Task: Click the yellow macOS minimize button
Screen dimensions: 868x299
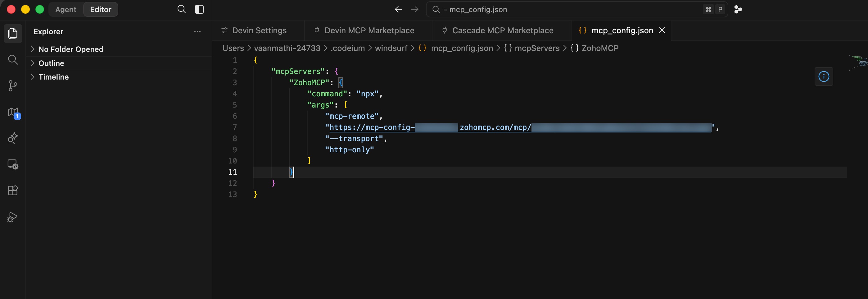Action: click(25, 9)
